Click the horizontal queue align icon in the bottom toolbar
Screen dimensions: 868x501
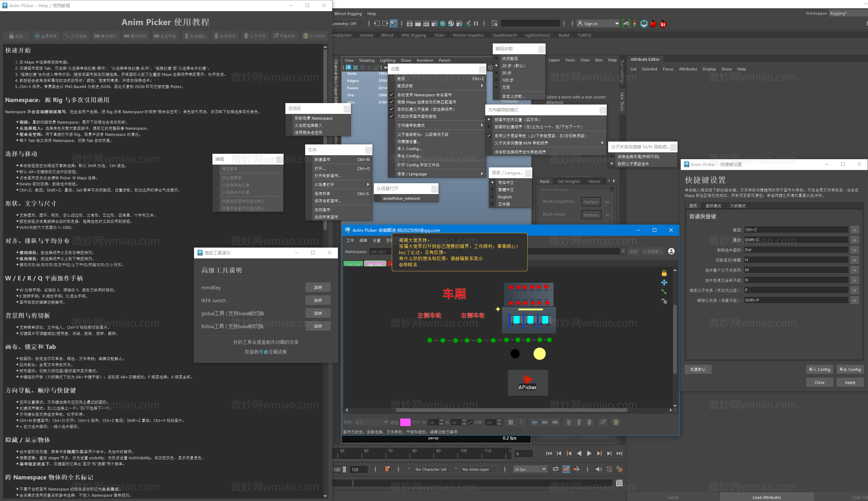(534, 422)
